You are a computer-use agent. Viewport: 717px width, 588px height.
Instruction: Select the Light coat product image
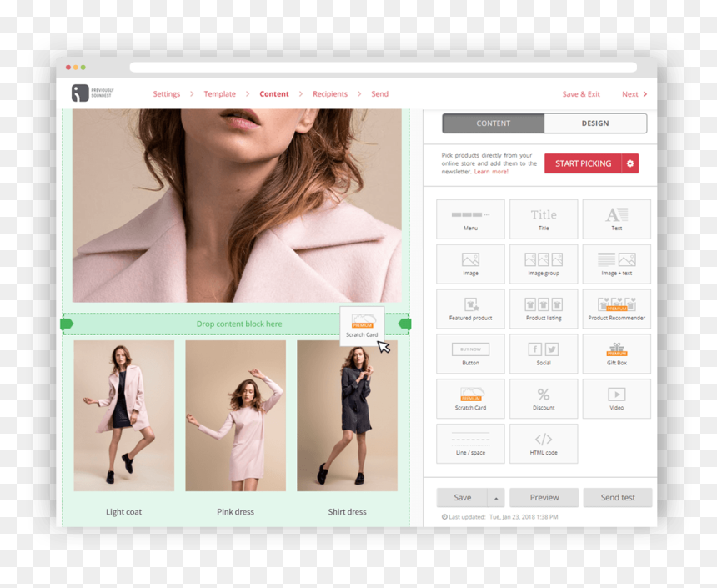coord(124,415)
